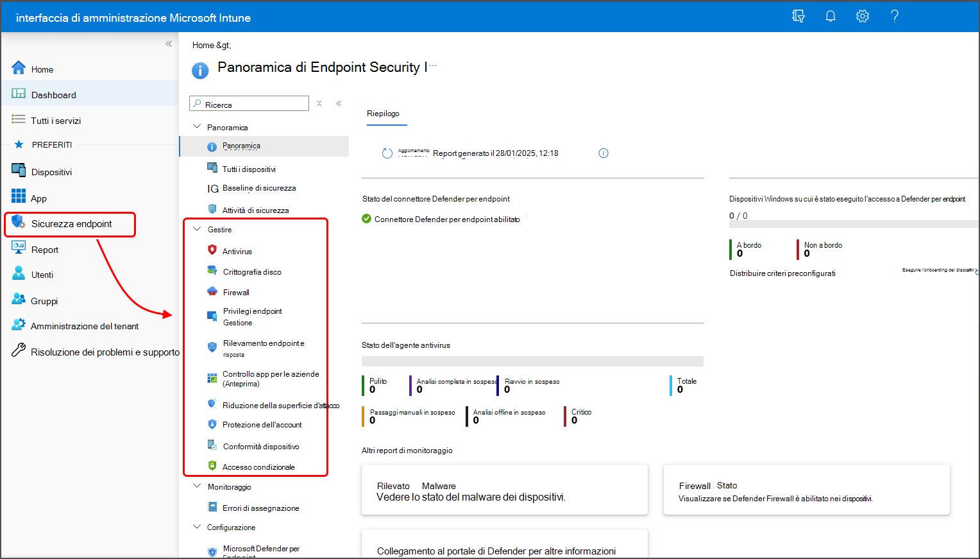Collapse the Monitoraggio section chevron
This screenshot has width=980, height=559.
[197, 486]
